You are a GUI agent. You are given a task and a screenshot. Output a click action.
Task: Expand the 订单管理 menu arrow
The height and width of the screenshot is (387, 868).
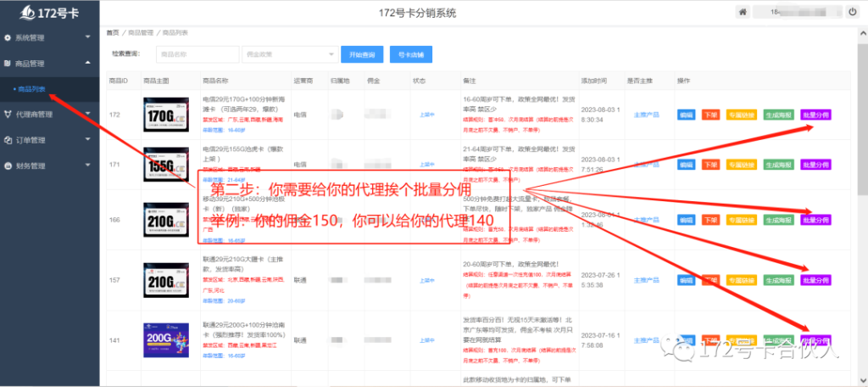(87, 140)
